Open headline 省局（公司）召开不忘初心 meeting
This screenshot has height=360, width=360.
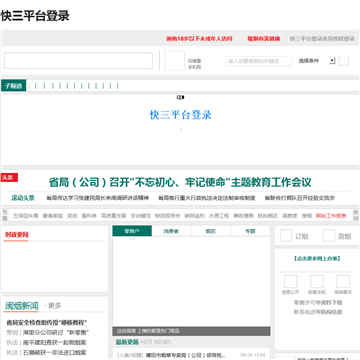pyautogui.click(x=180, y=182)
